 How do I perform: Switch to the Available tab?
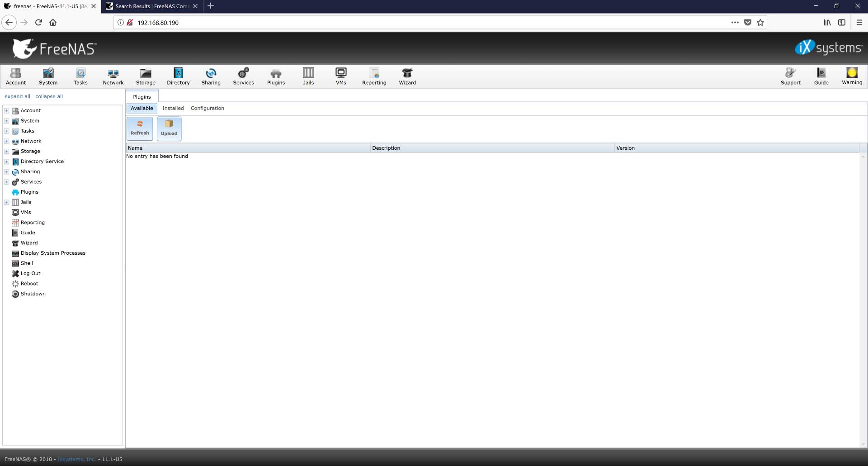click(x=142, y=108)
